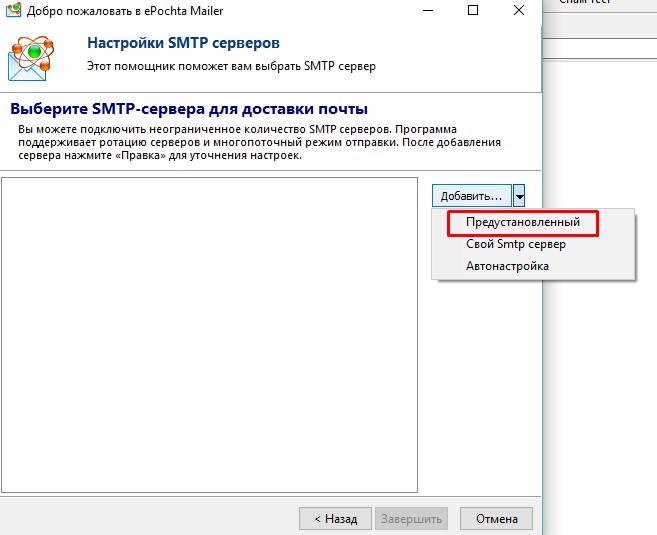Go back with the < Назад button
This screenshot has height=535, width=657.
click(336, 519)
